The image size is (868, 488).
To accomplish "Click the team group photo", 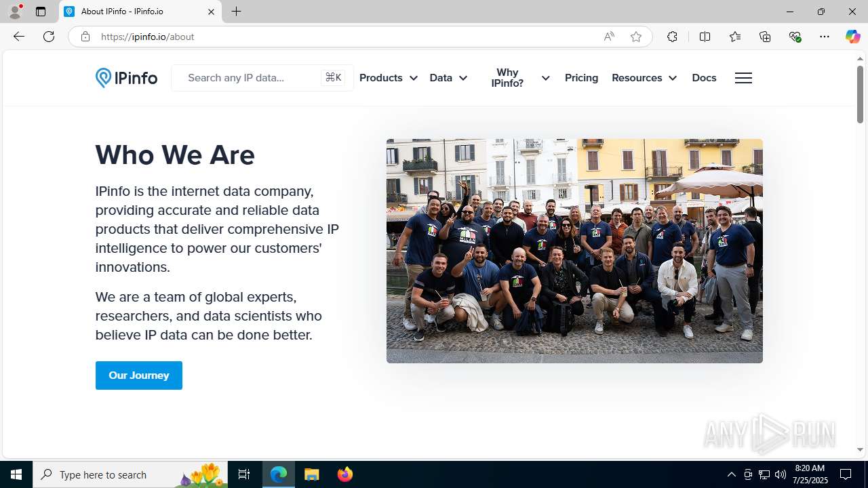I will point(574,251).
